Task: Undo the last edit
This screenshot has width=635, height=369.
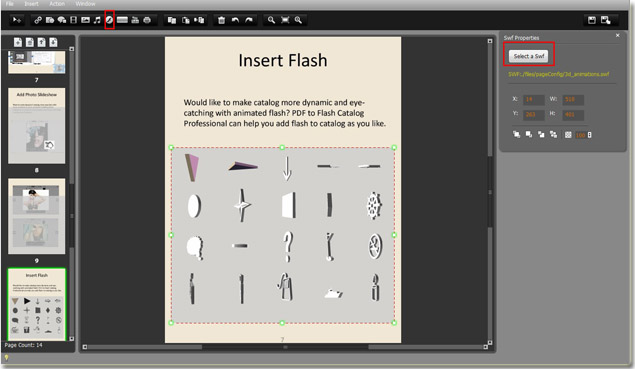Action: 235,20
